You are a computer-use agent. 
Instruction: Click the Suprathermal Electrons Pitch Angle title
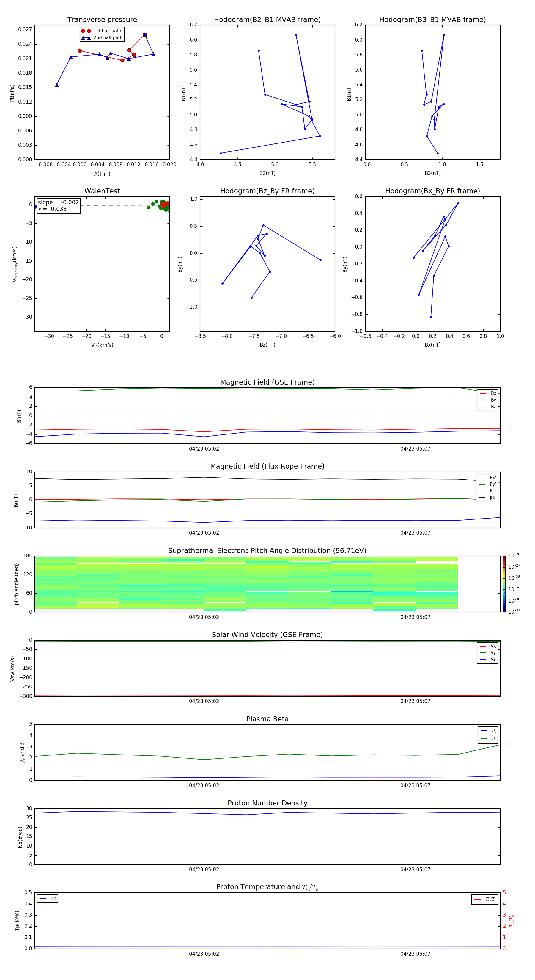point(267,551)
